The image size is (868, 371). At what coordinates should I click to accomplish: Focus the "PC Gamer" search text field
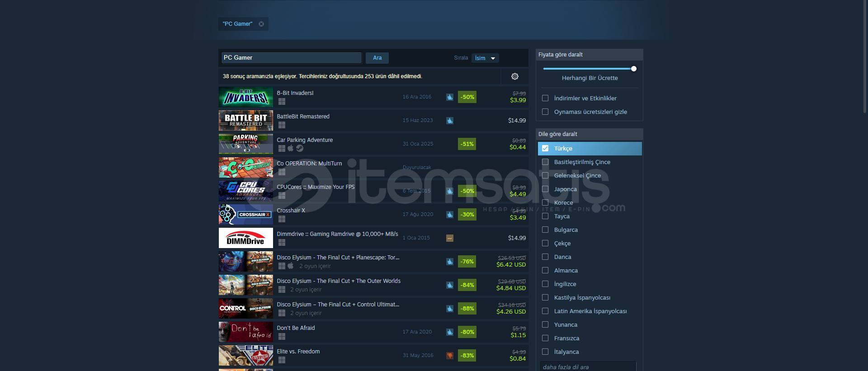291,58
